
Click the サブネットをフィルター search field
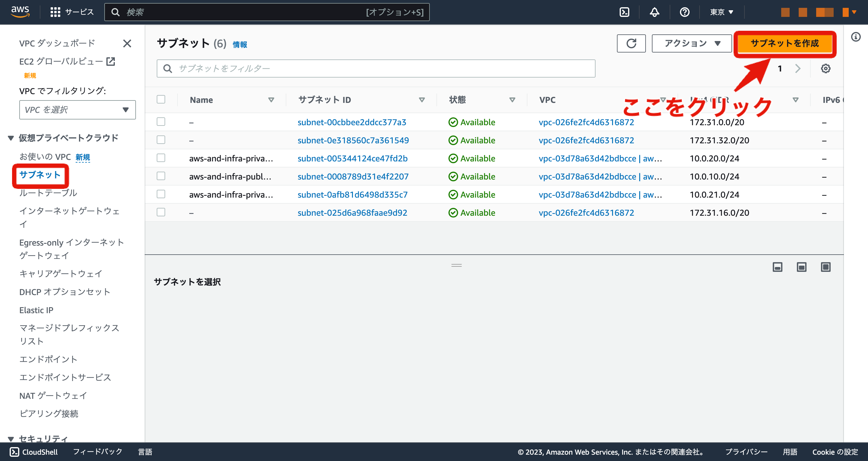376,68
